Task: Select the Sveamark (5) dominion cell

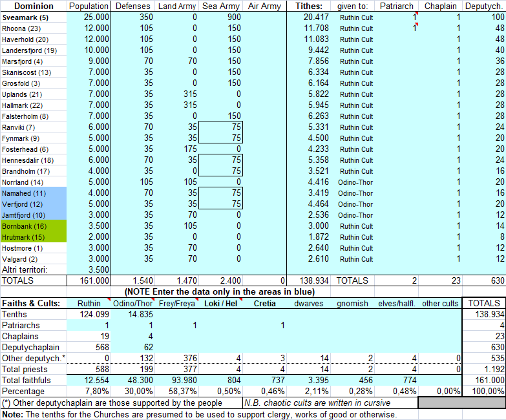Action: click(34, 17)
